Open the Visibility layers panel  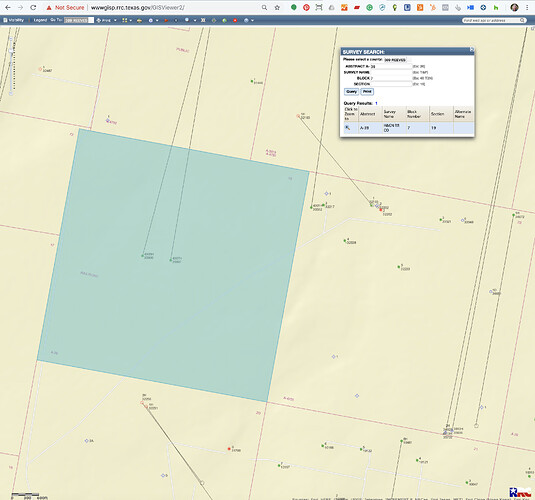coord(14,20)
